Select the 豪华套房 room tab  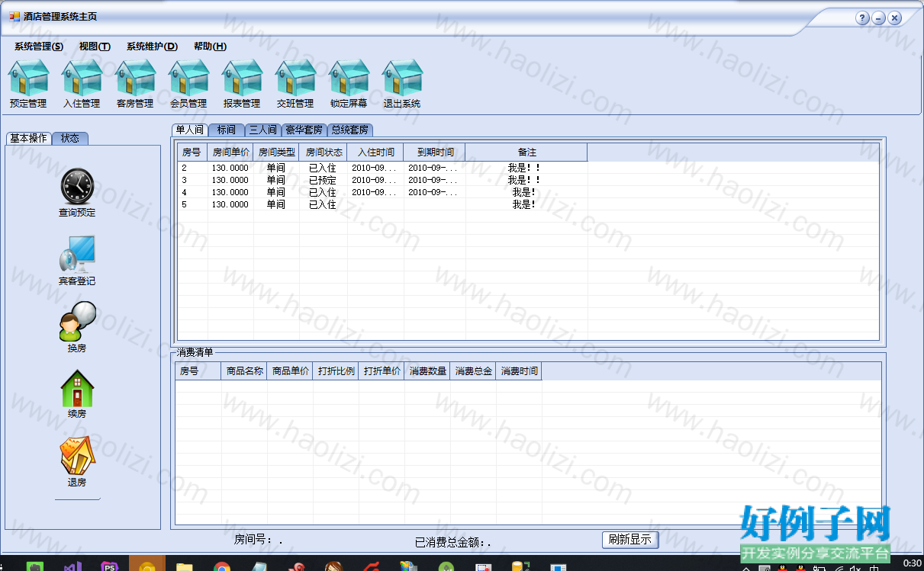point(304,130)
